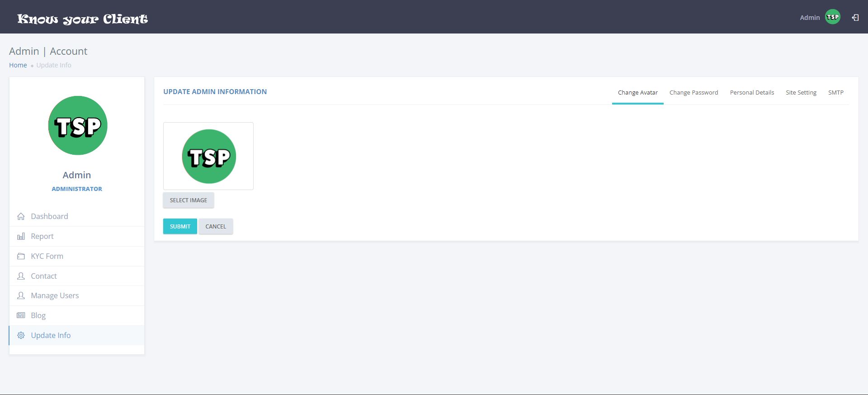Select Update Info menu item
Screen dimensions: 868x395
point(77,335)
